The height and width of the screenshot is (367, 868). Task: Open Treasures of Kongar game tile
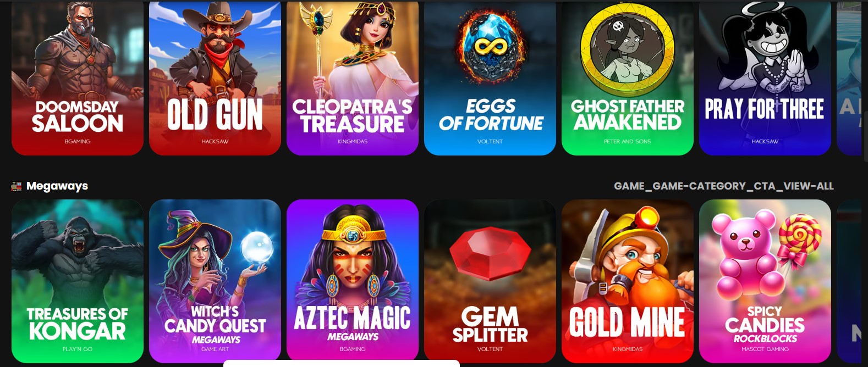click(78, 281)
